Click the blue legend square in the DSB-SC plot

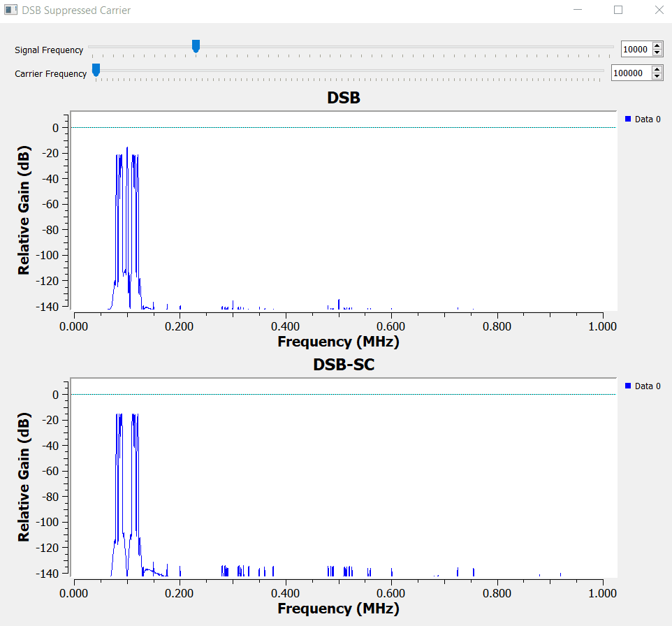click(x=628, y=386)
